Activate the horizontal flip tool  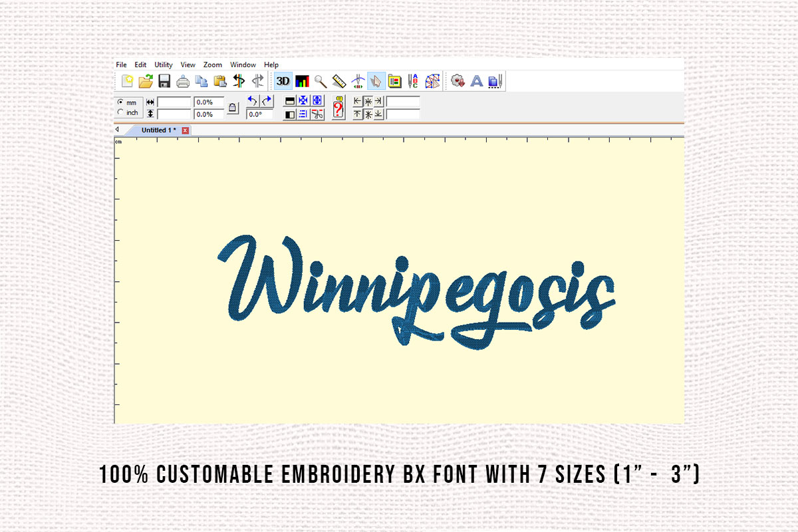[x=238, y=81]
